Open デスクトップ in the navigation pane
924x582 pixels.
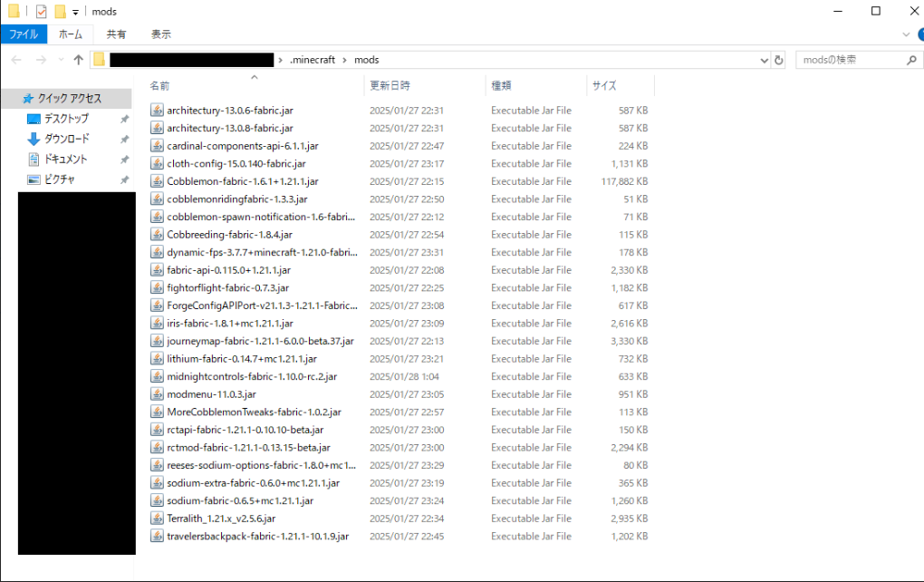pyautogui.click(x=67, y=119)
